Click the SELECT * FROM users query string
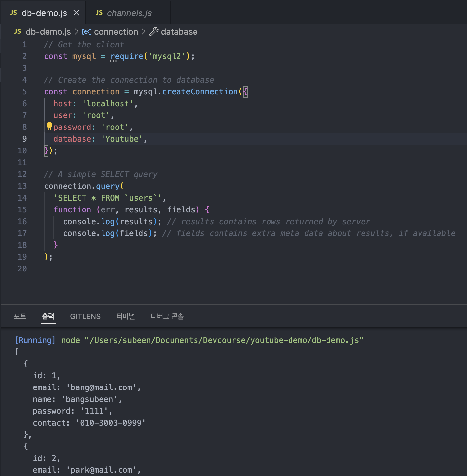Screen dimensions: 467x476 (x=108, y=198)
